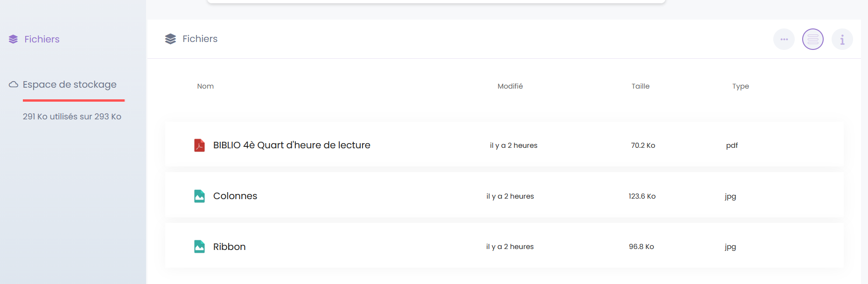The height and width of the screenshot is (284, 868).
Task: Sort files by the Taille column
Action: click(640, 86)
